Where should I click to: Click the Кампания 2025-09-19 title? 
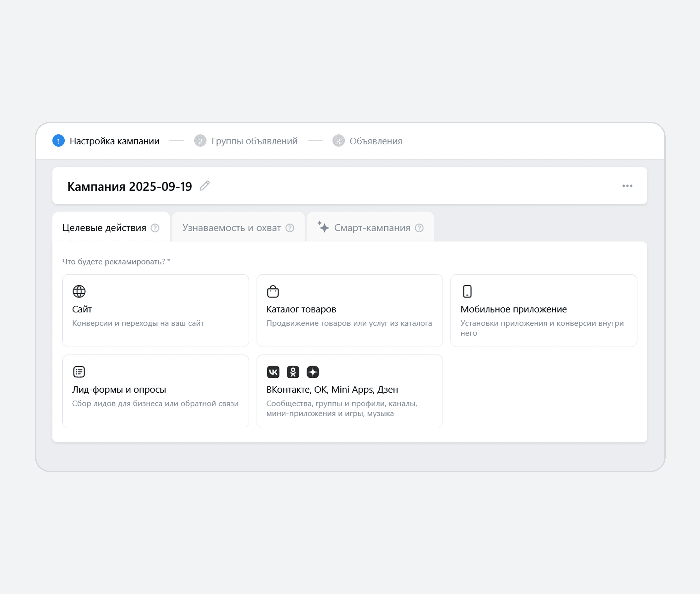click(130, 187)
